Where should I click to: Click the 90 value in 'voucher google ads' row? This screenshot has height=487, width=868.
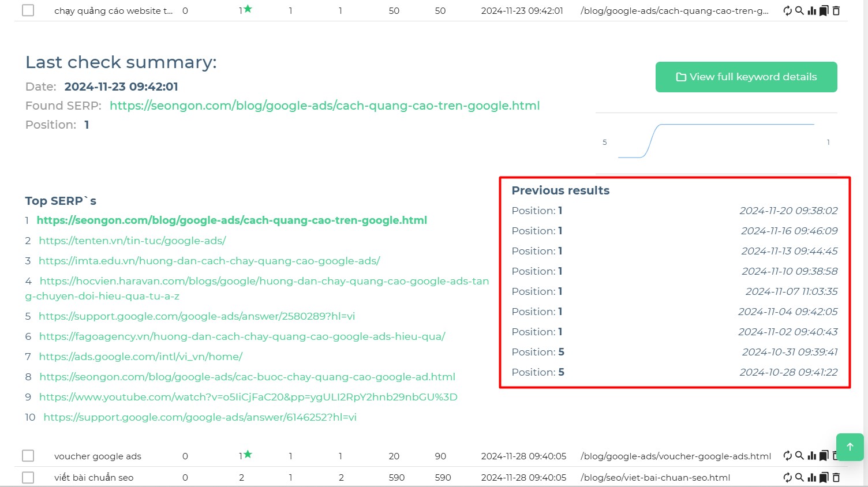(x=440, y=456)
